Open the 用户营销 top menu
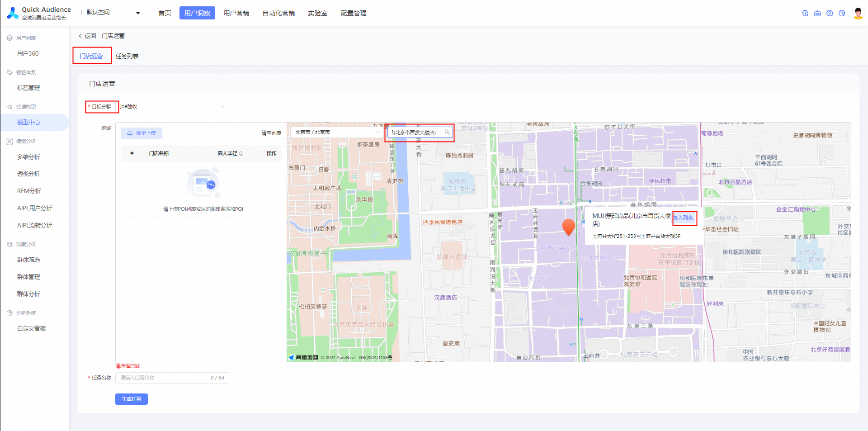Image resolution: width=868 pixels, height=431 pixels. [x=236, y=13]
